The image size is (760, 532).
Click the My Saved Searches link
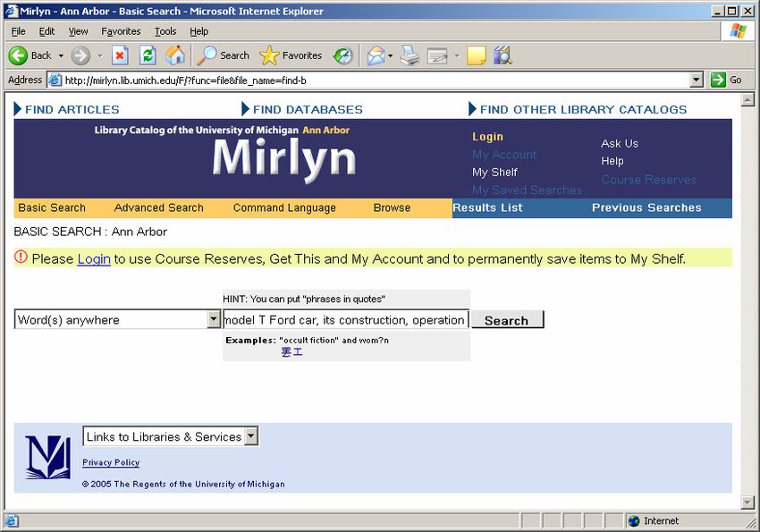click(x=527, y=190)
